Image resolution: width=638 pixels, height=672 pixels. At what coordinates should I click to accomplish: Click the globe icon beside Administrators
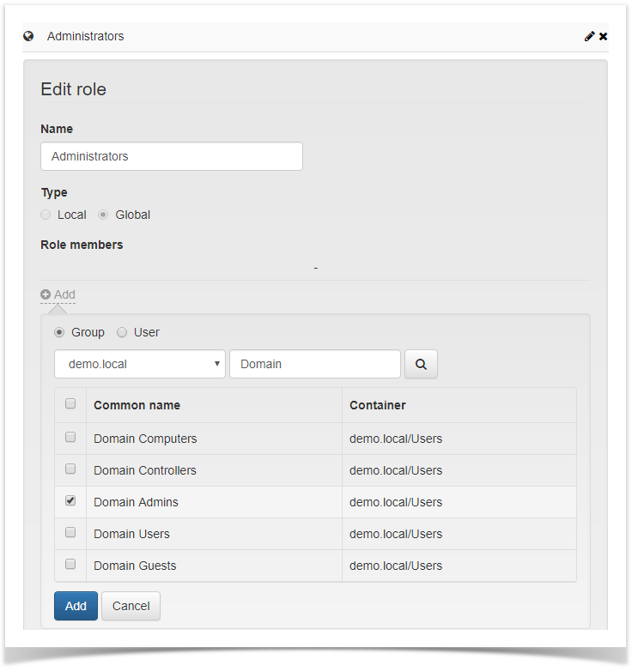point(29,36)
